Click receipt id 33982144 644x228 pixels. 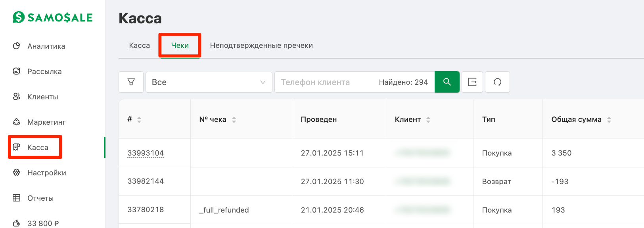point(146,181)
